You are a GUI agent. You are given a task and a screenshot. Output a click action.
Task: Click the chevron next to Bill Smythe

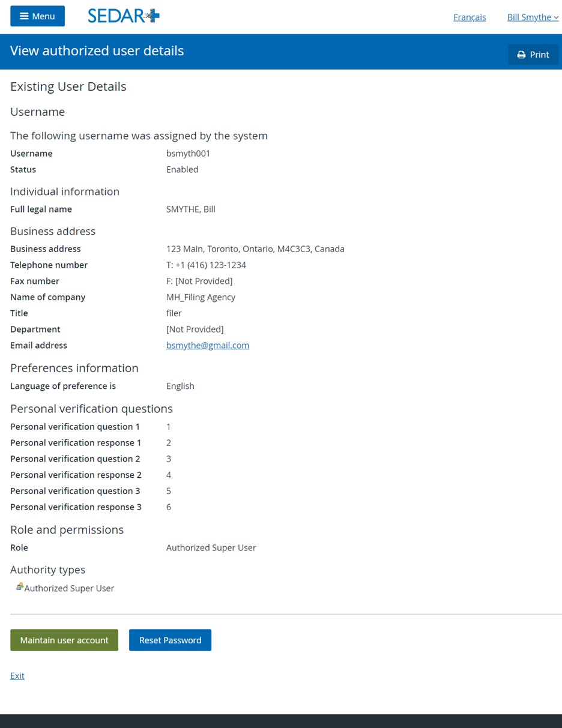click(556, 18)
